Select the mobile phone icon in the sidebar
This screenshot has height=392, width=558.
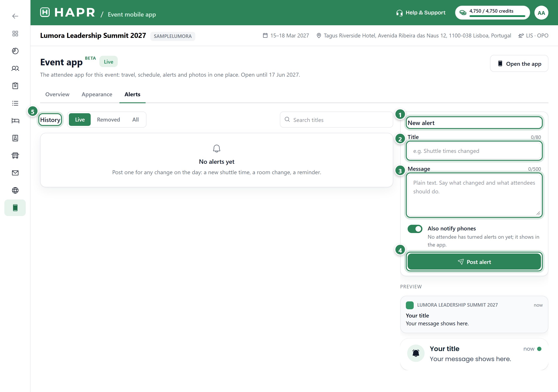[x=15, y=208]
